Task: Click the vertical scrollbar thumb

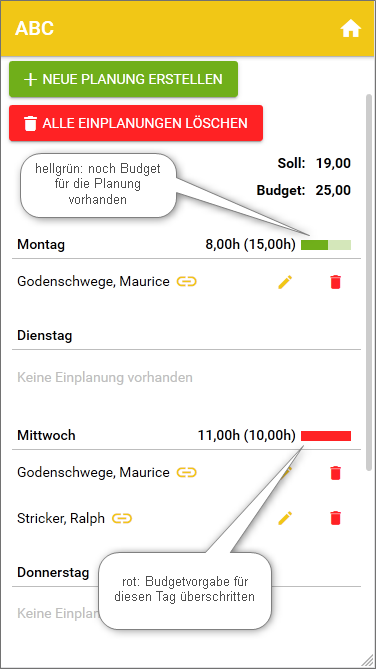Action: 369,282
